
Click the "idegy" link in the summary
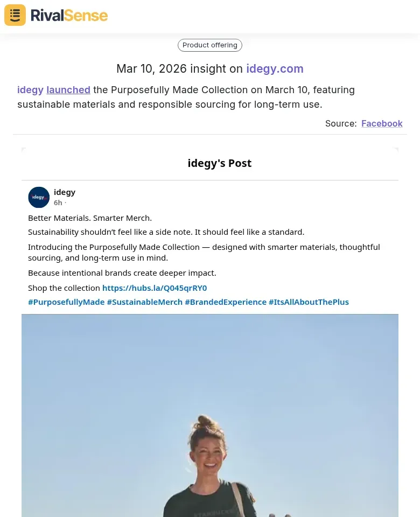(x=30, y=89)
